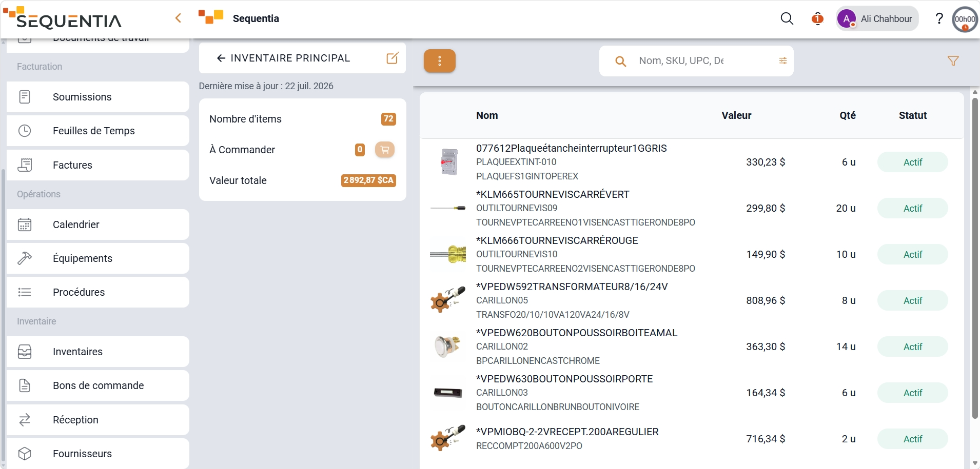Viewport: 980px width, 469px height.
Task: Click the Valeur totale 2 892,87 $CA badge
Action: [368, 180]
